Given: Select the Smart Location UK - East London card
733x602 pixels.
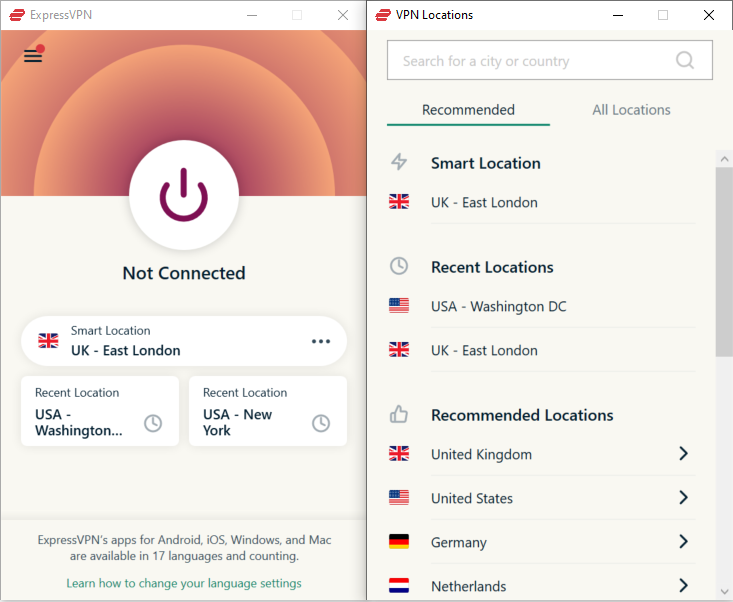Looking at the screenshot, I should 184,341.
